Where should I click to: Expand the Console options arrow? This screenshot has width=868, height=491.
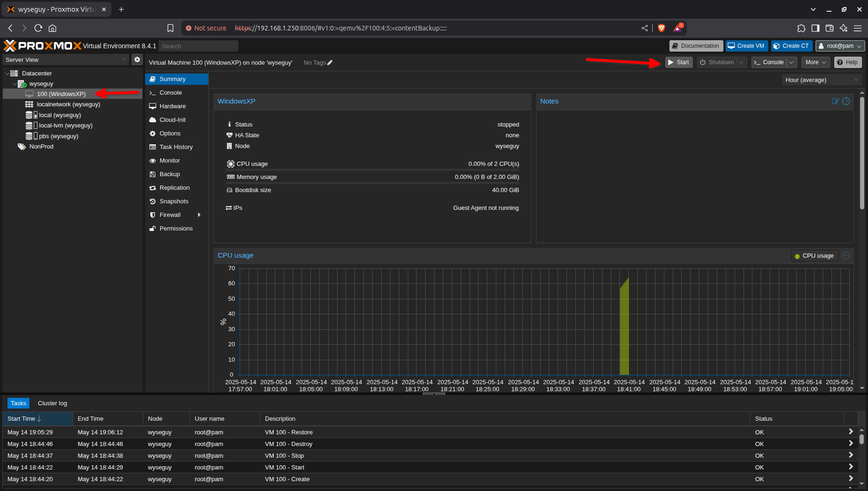[x=791, y=62]
